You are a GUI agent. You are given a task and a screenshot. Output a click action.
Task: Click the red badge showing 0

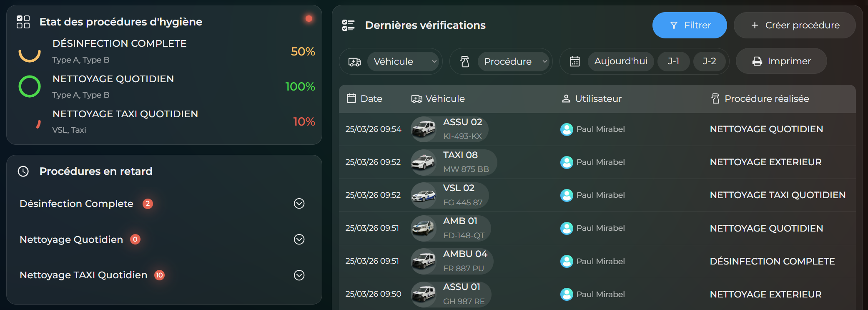[x=135, y=239]
